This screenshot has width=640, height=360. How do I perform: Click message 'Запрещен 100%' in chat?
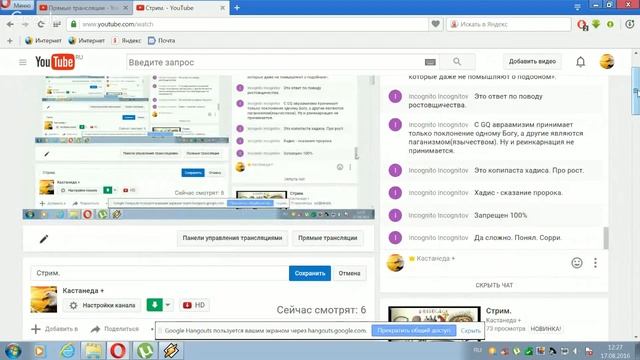(x=500, y=215)
